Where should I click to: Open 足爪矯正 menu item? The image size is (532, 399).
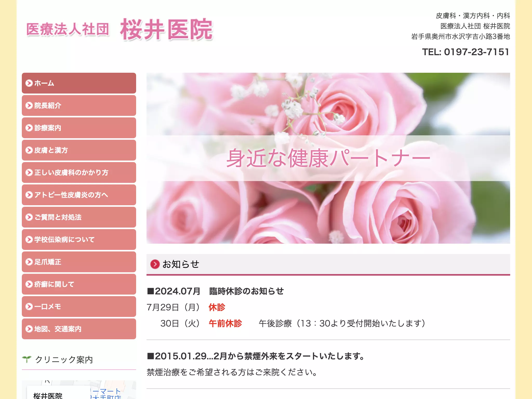click(x=79, y=262)
